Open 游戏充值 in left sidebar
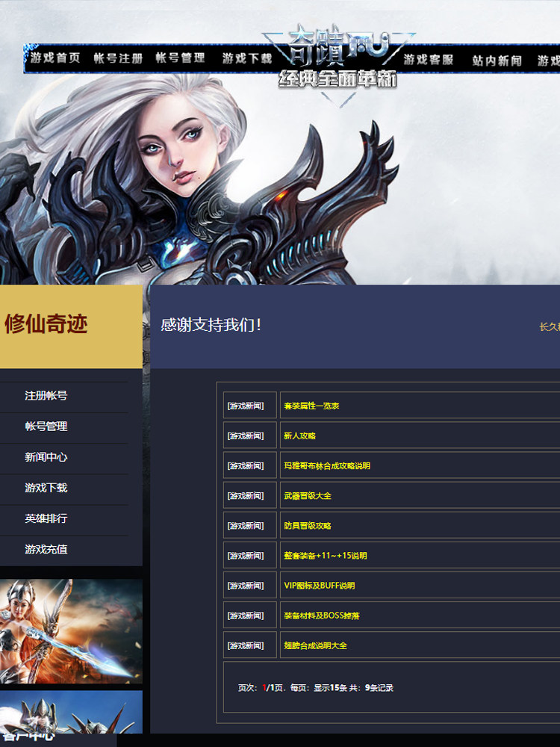Screen dimensions: 560x747 46,549
